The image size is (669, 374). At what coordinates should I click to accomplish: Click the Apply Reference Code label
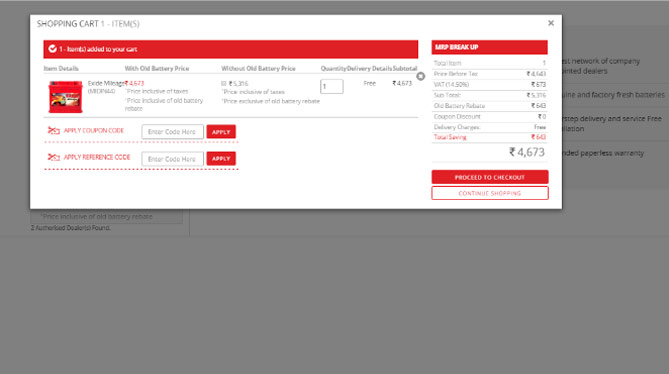coord(97,157)
